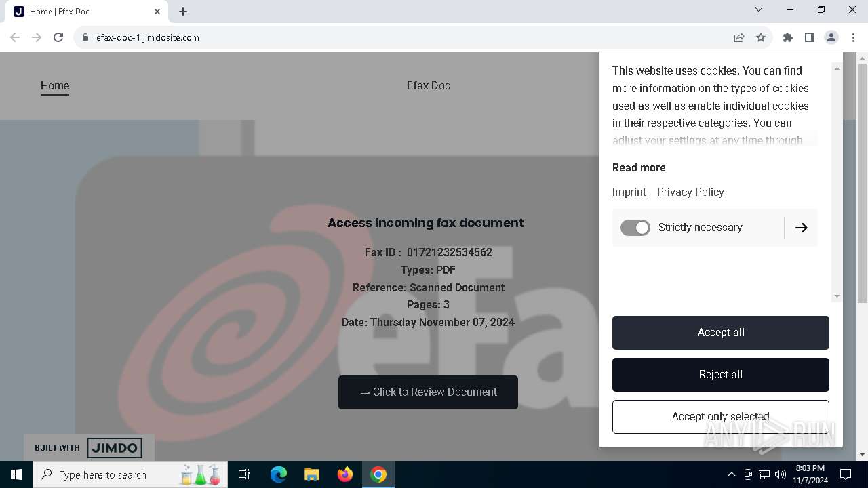Click Reference: Scanned Document line

point(428,287)
